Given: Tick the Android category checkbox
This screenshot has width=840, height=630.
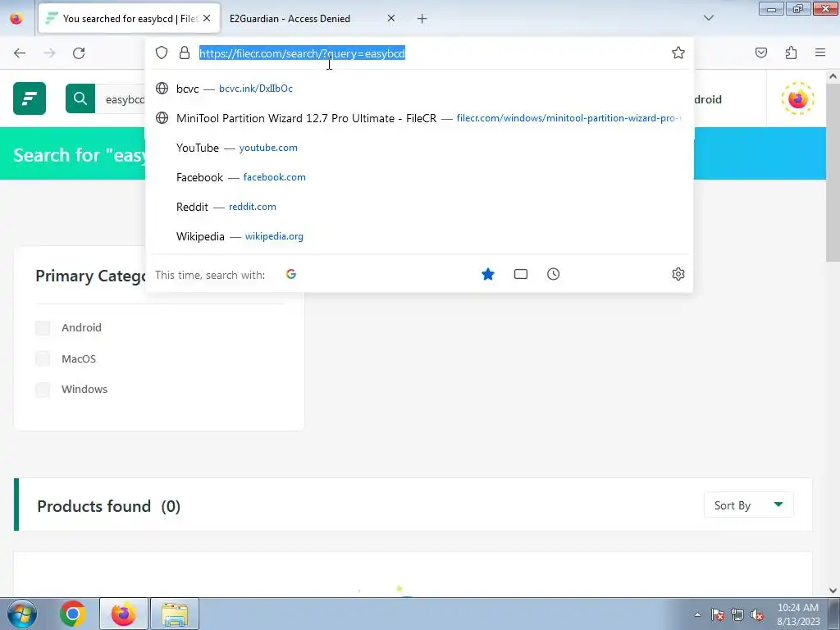Looking at the screenshot, I should pos(43,328).
